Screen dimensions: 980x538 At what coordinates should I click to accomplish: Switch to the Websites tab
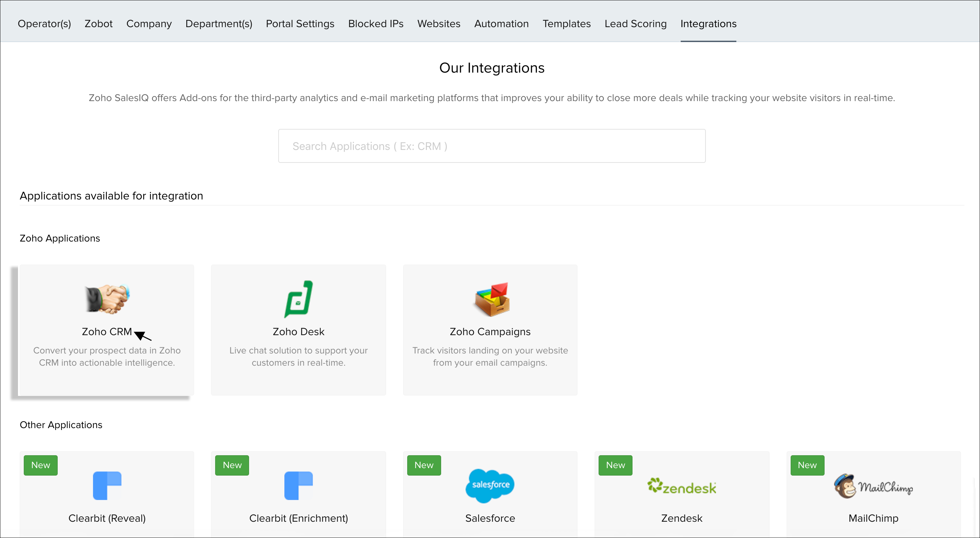pyautogui.click(x=439, y=23)
